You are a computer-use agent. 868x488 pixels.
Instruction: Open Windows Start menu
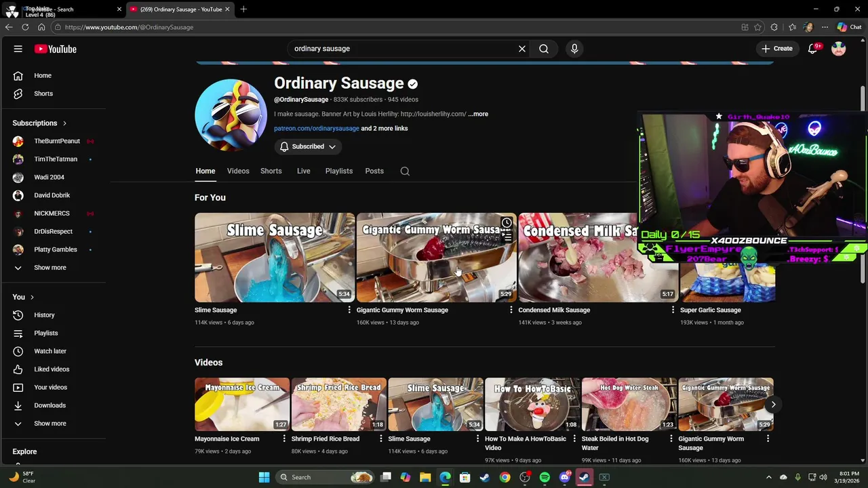click(x=264, y=477)
